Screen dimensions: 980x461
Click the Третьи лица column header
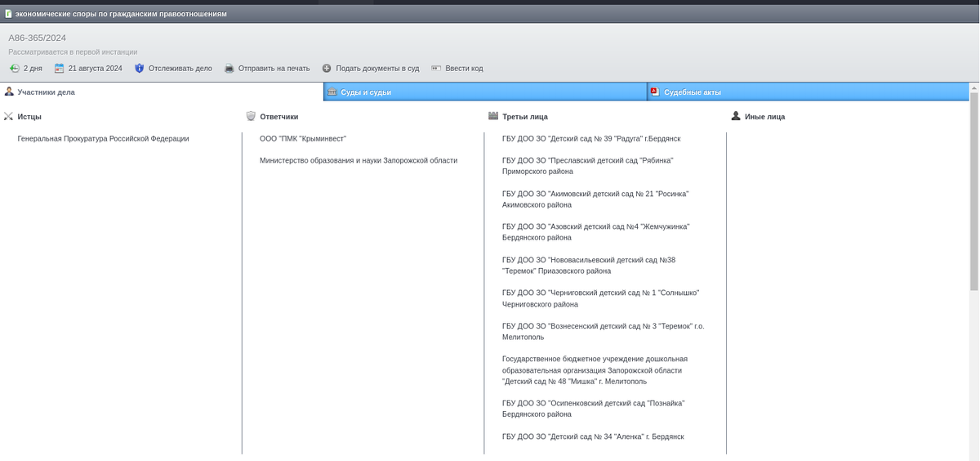(x=524, y=117)
